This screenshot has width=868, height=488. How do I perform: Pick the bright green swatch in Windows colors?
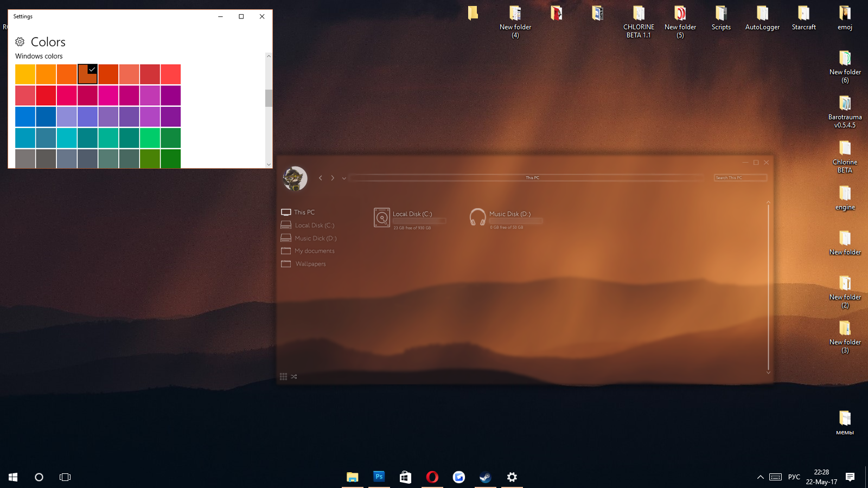(150, 138)
